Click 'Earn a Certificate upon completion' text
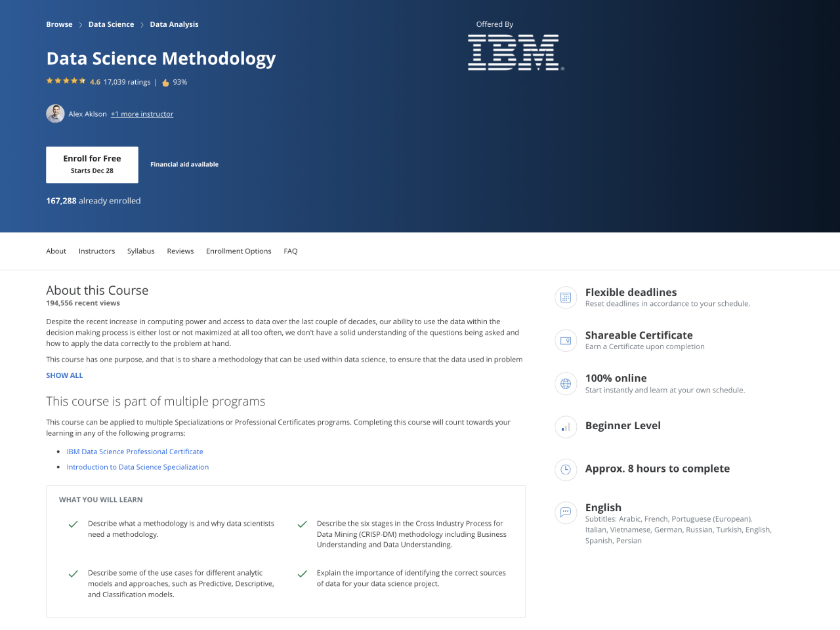Image resolution: width=840 pixels, height=630 pixels. point(645,346)
